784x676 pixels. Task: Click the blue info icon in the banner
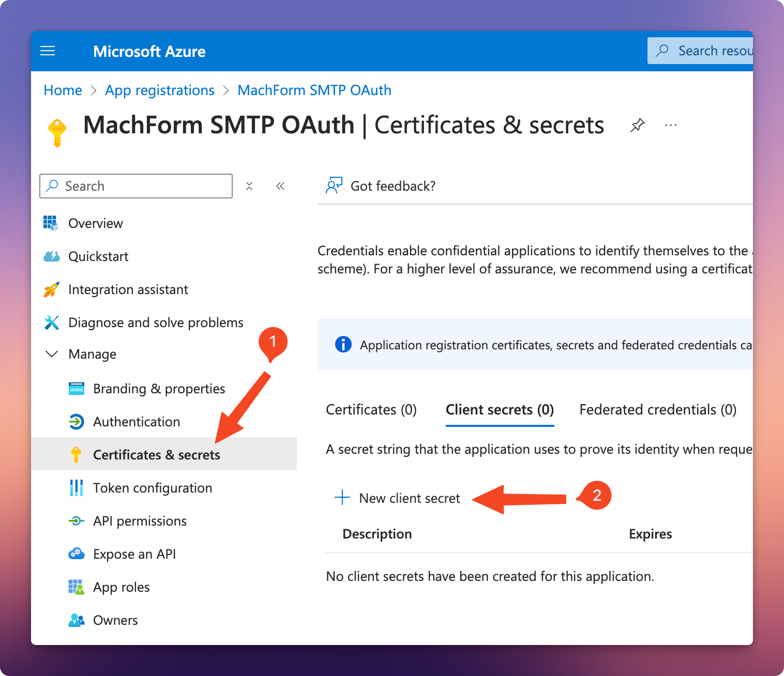click(x=343, y=344)
